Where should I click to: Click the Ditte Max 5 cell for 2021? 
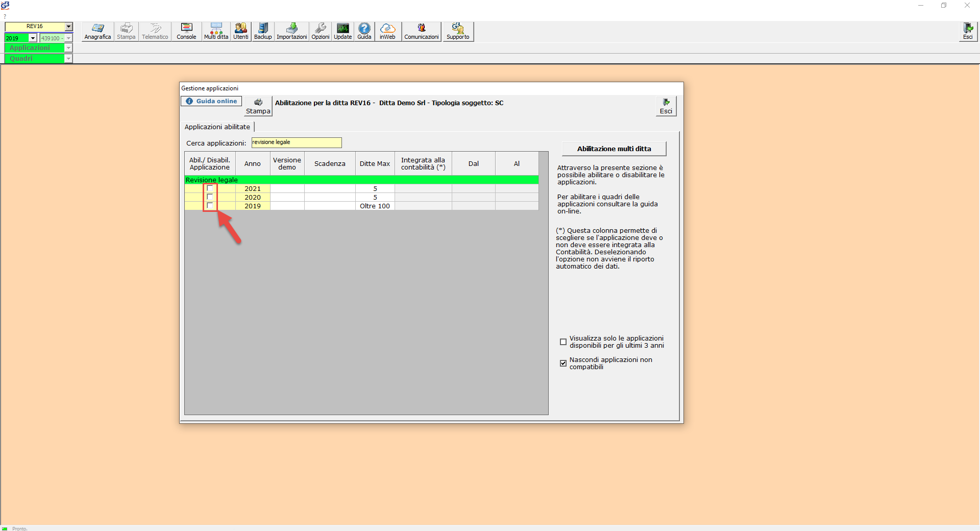click(375, 188)
